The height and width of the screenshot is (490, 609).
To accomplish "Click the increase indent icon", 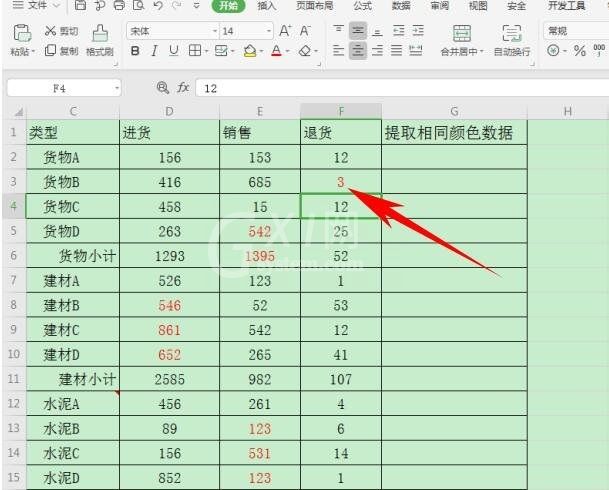I will click(x=418, y=30).
